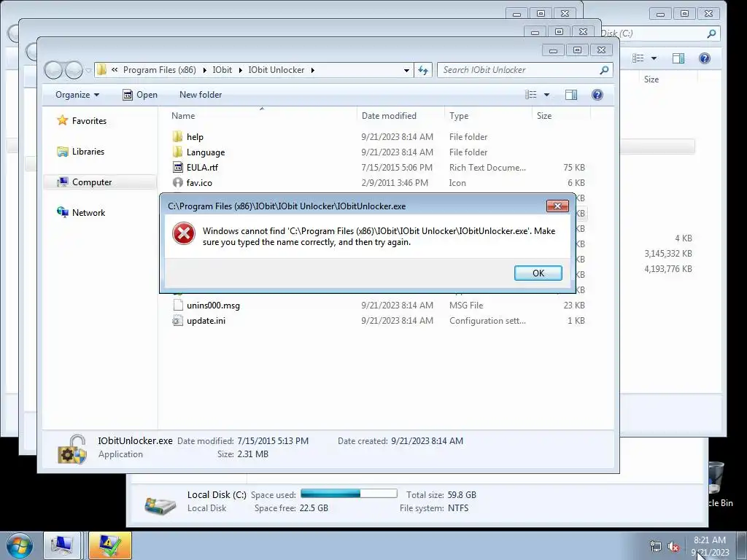
Task: Click the search magnifier icon in IObit Unlocker window
Action: tap(604, 70)
